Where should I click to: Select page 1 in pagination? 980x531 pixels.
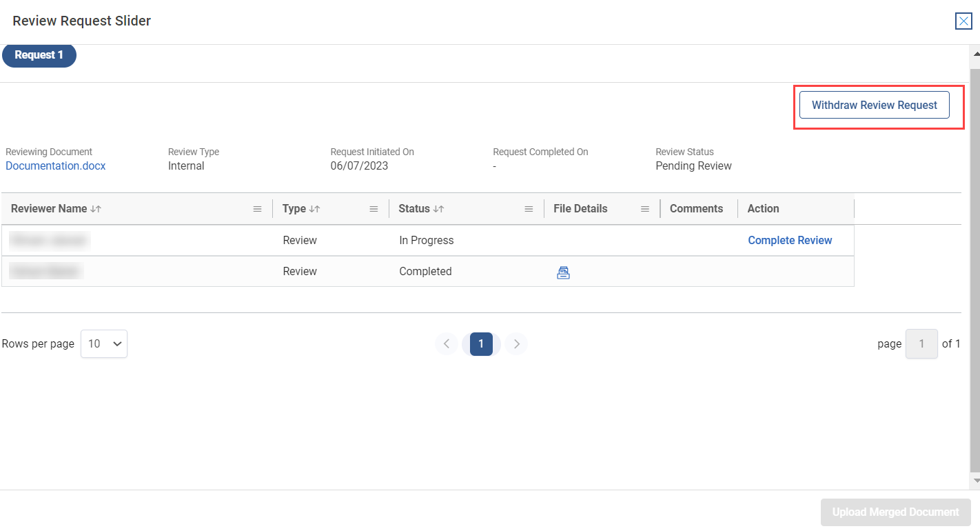(481, 343)
